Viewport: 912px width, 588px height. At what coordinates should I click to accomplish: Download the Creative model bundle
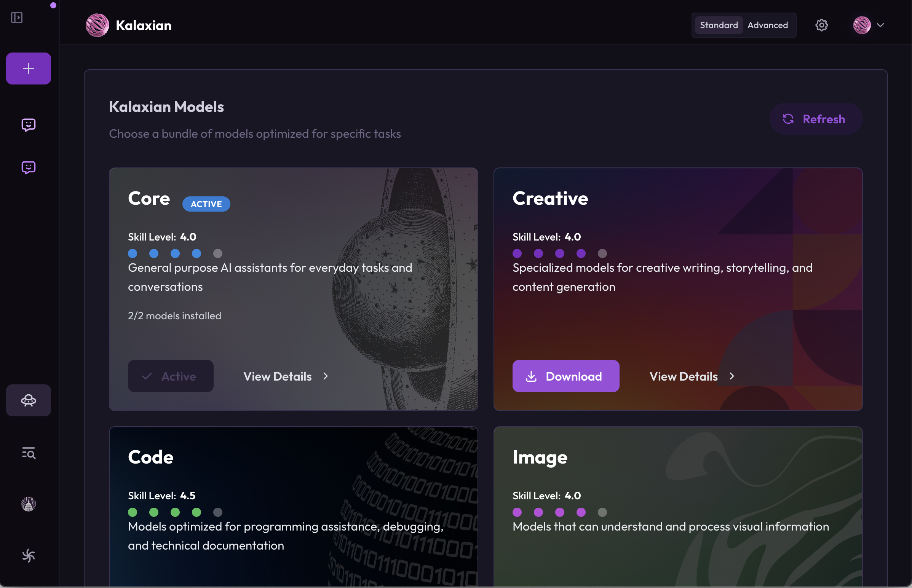pos(565,376)
